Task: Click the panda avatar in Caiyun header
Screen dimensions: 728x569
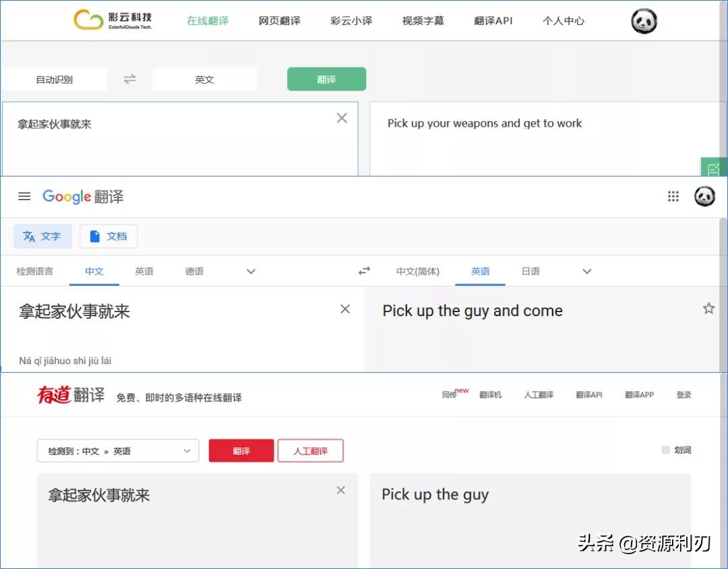Action: (644, 21)
